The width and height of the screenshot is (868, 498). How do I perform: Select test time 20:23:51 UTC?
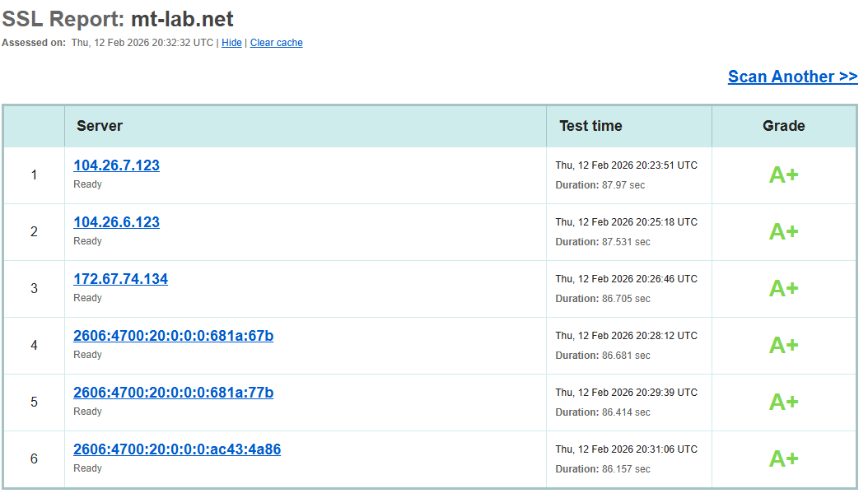pyautogui.click(x=627, y=165)
